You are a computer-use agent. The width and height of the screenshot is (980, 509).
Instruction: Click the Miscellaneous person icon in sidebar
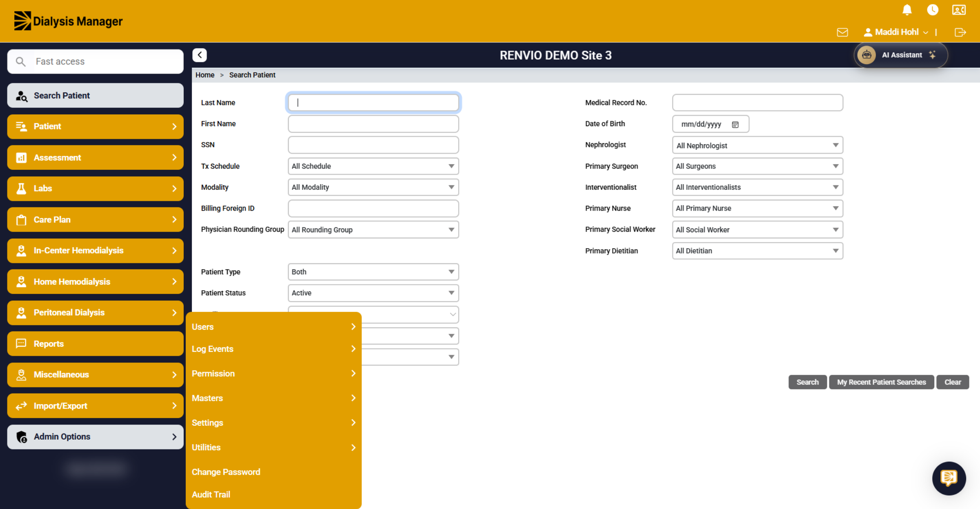pyautogui.click(x=21, y=375)
